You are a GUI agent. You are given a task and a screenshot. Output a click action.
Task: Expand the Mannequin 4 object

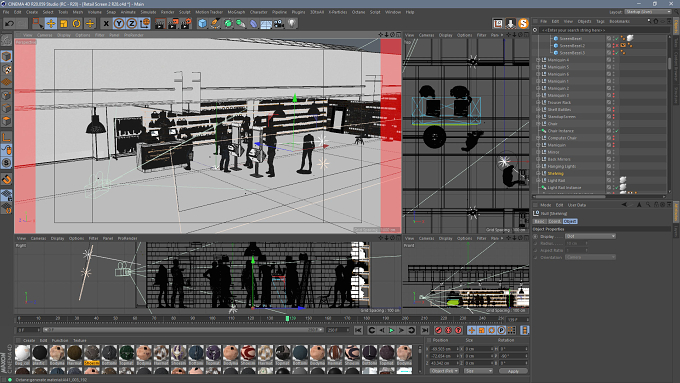click(x=538, y=60)
